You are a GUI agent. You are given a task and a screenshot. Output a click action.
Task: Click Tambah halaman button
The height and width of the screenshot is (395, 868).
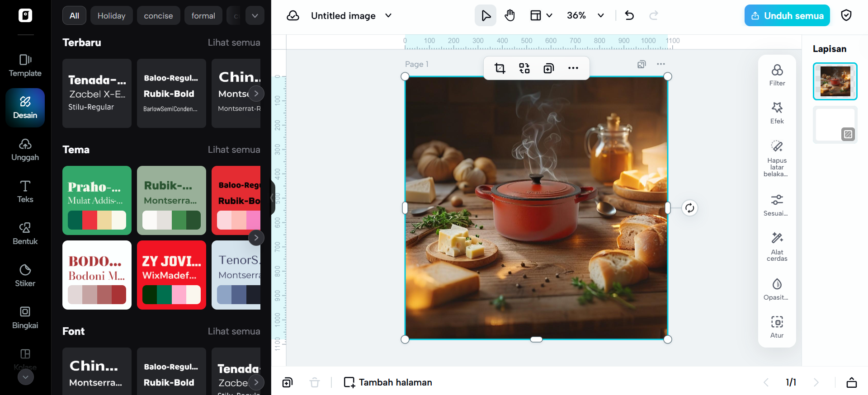tap(388, 383)
